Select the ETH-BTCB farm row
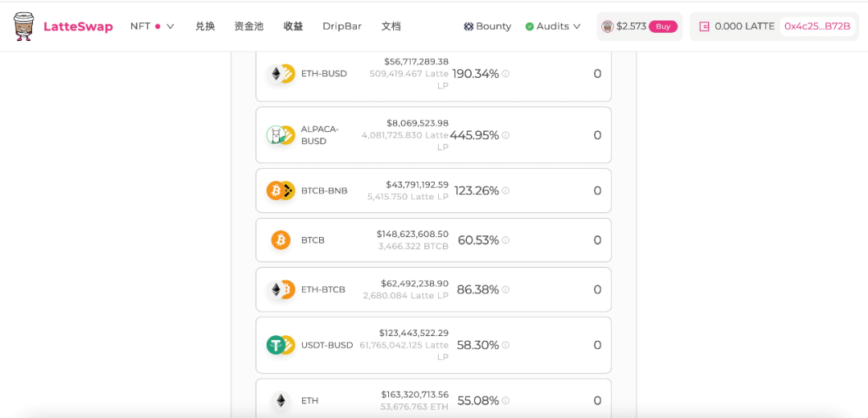 [x=433, y=289]
